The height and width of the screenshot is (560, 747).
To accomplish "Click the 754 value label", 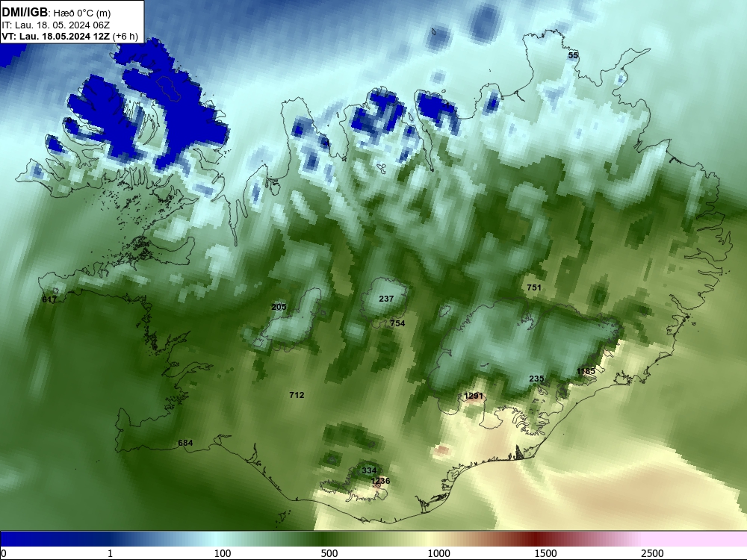I will (x=397, y=323).
